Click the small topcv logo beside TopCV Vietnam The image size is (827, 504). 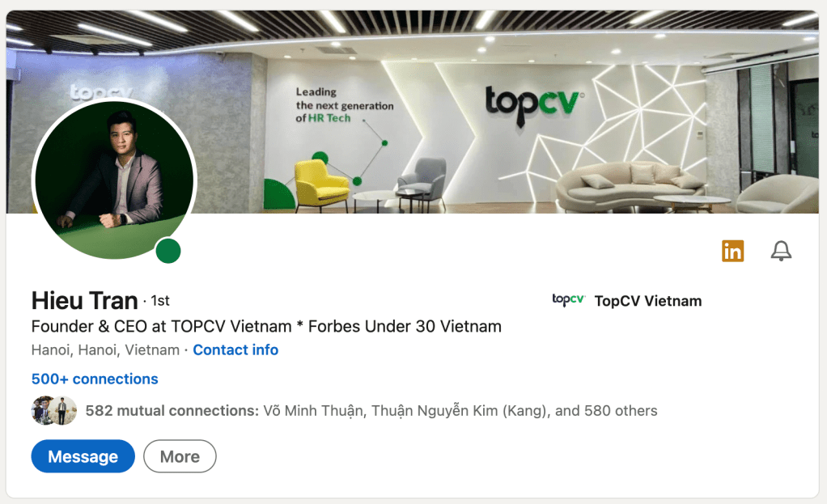569,300
